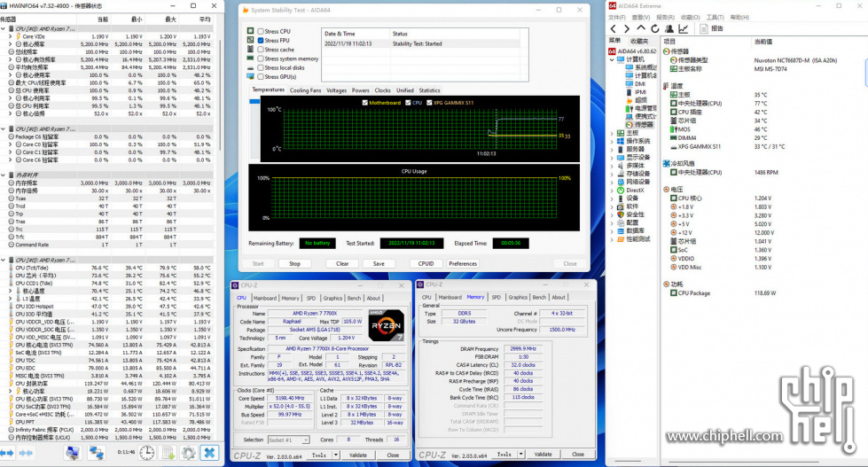
Task: Select 超频 flame item in AIDA64 tree
Action: point(636,100)
